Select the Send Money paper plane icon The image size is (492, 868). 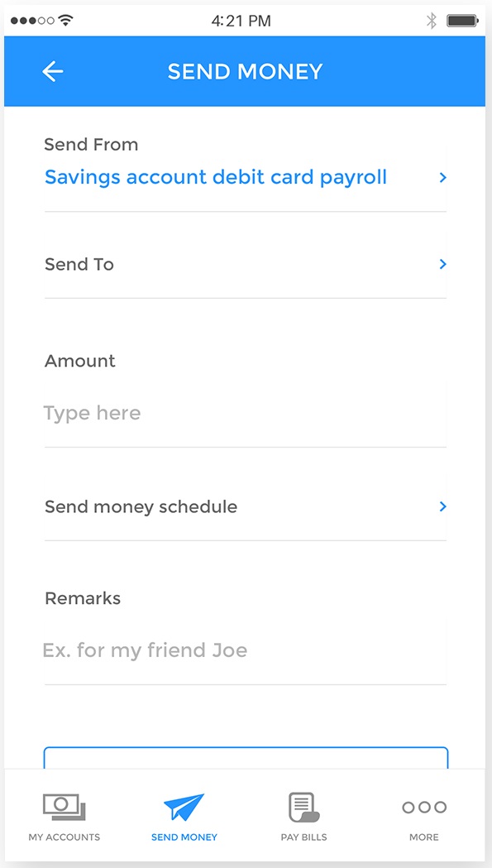184,808
